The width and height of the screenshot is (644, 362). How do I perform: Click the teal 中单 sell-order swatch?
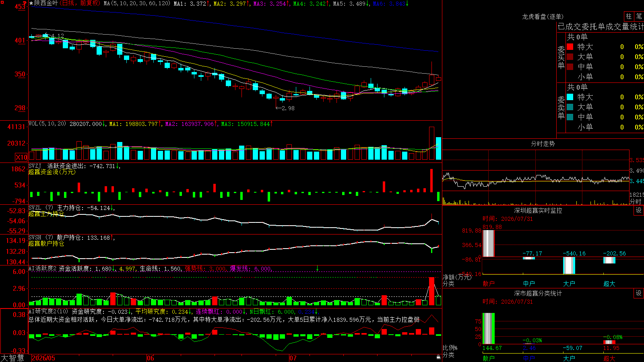point(570,117)
